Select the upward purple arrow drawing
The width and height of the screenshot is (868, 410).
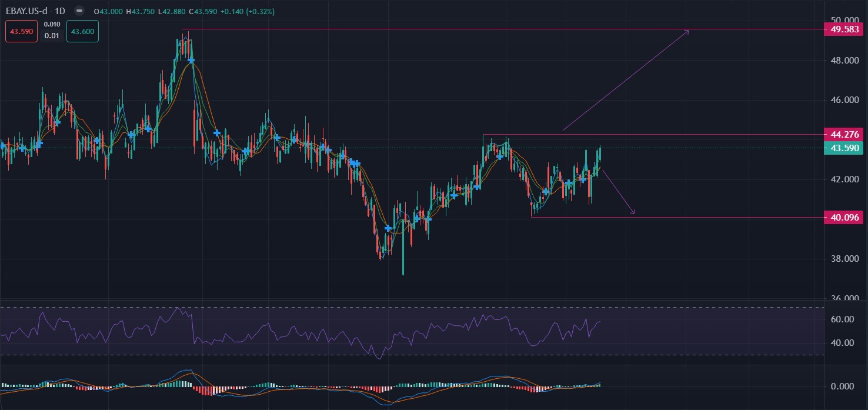tap(625, 80)
